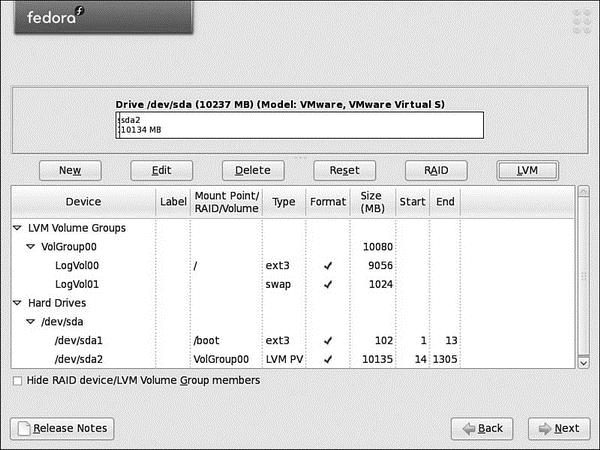Click the partition list vertical scrollbar track
600x450 pixels.
coord(584,276)
